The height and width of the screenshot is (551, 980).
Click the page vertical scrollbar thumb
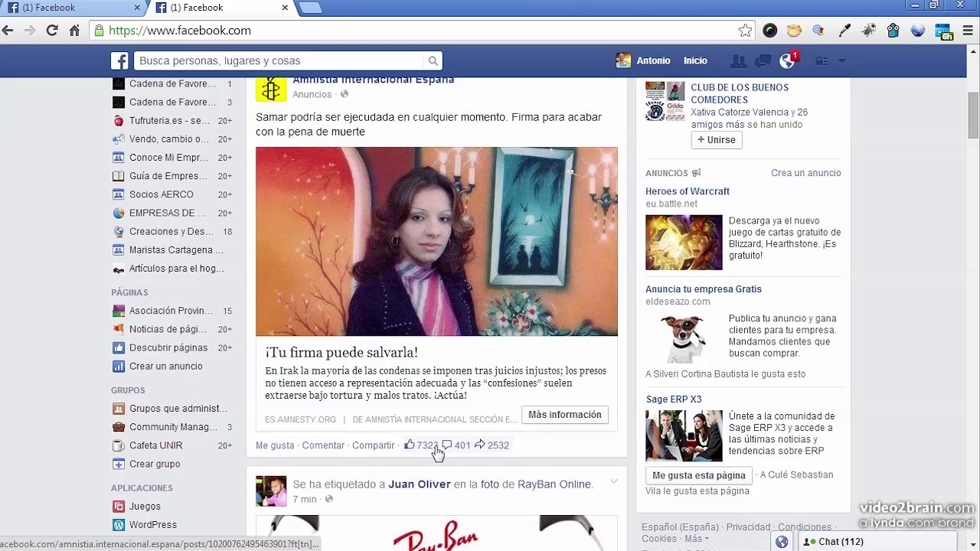[973, 115]
